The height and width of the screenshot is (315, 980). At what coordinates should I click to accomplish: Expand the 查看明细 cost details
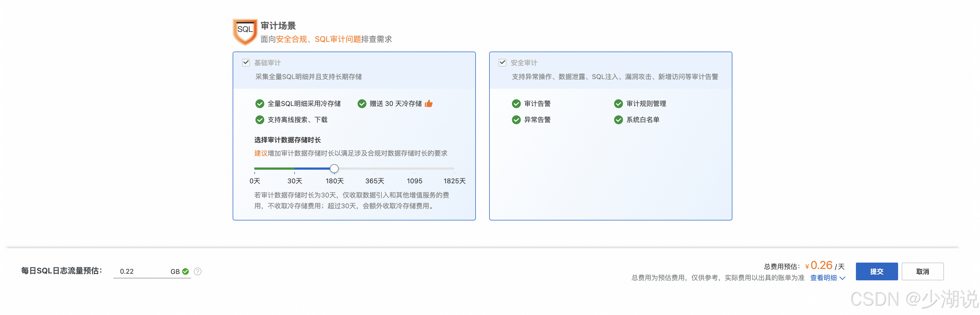pos(823,278)
